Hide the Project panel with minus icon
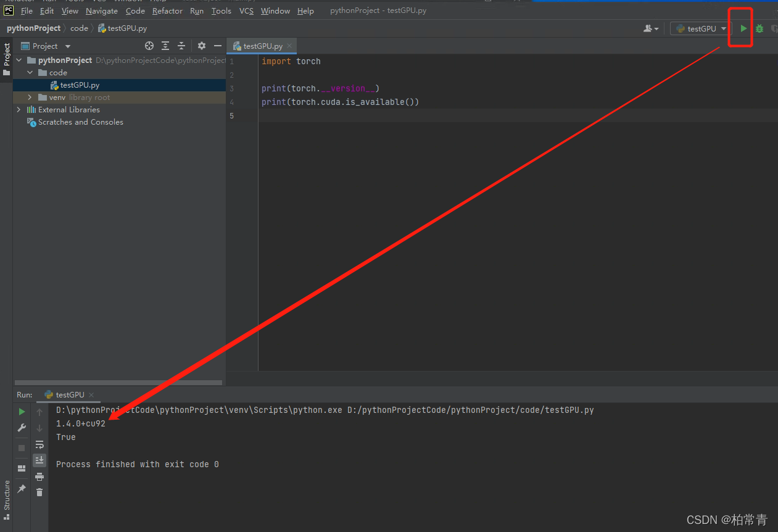 tap(217, 46)
